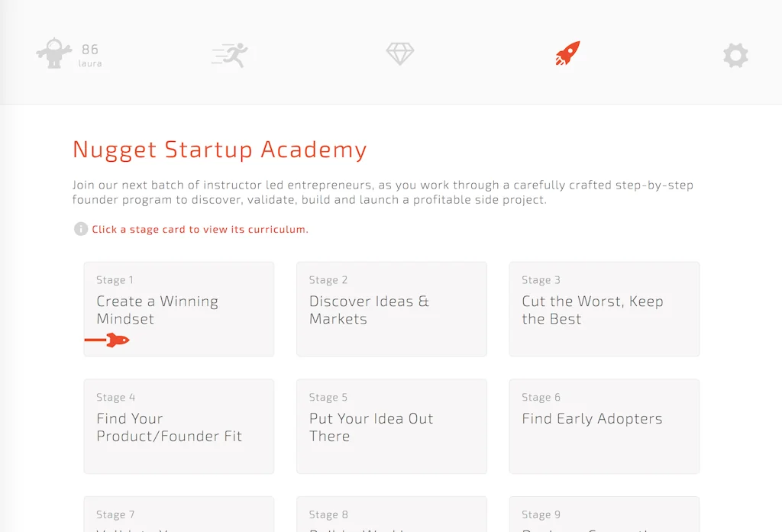Select the partially visible Stage 9 card

604,515
